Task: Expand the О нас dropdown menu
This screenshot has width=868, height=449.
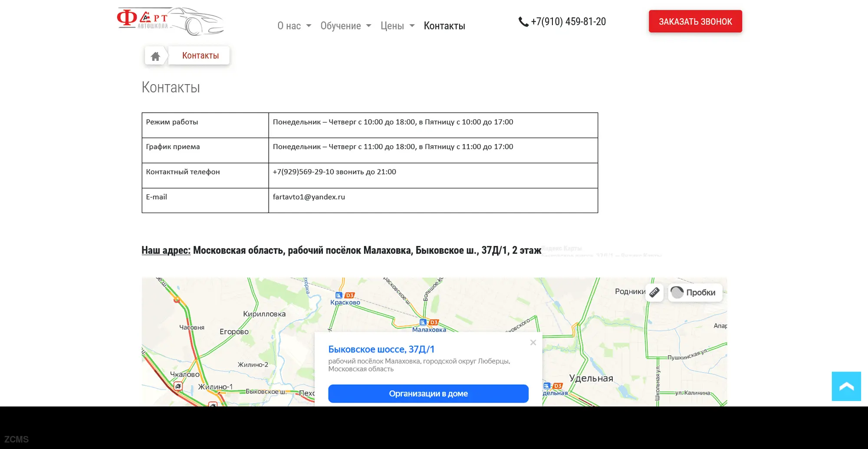Action: [294, 26]
